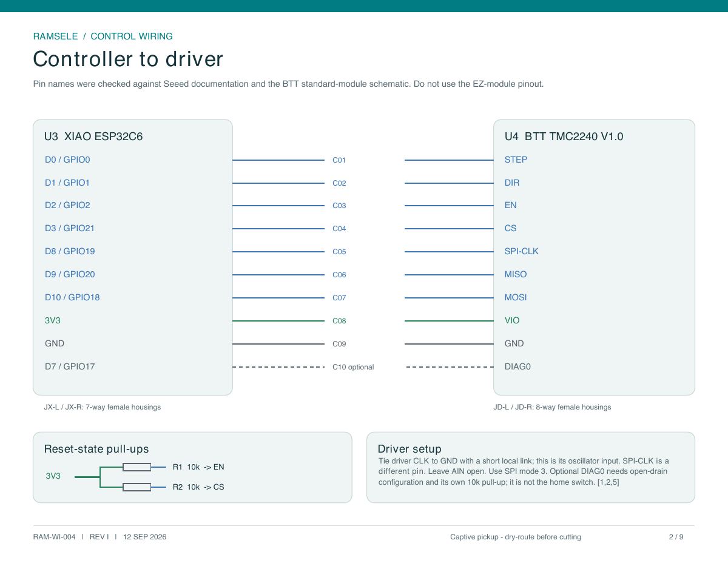Click the MOSI pin on the driver
This screenshot has height=563, width=728.
[516, 297]
